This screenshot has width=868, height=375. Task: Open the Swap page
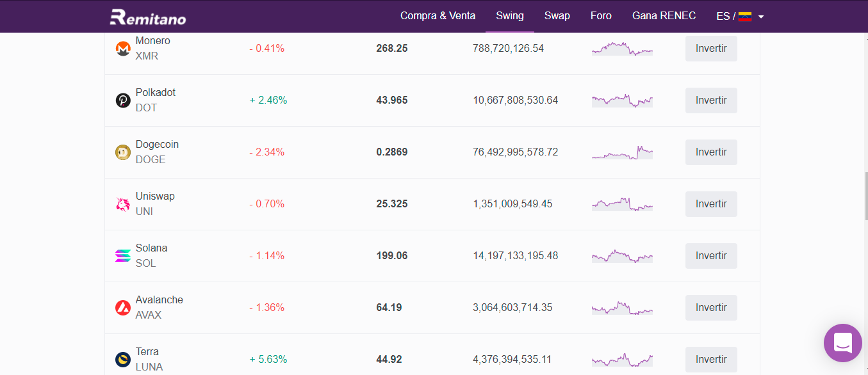click(557, 16)
